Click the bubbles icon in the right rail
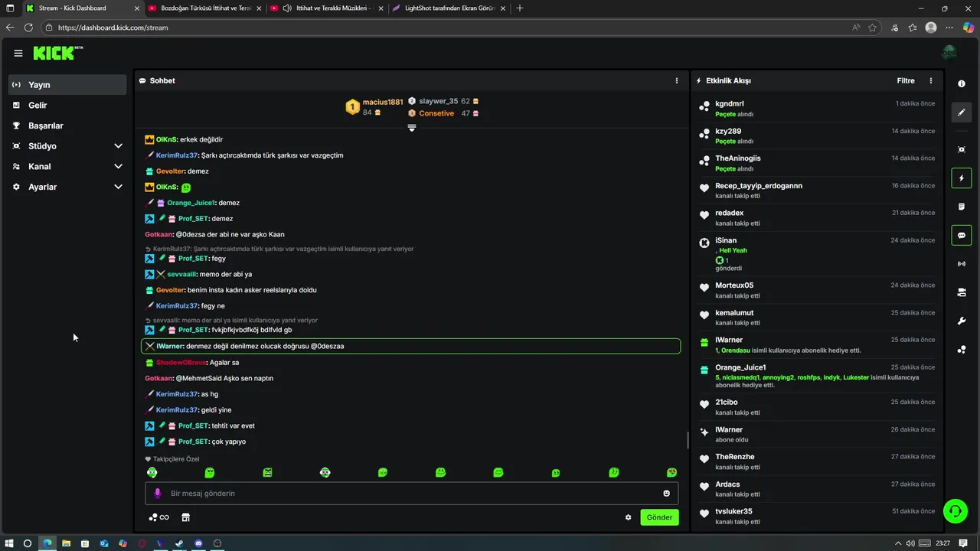980x551 pixels. click(x=962, y=350)
